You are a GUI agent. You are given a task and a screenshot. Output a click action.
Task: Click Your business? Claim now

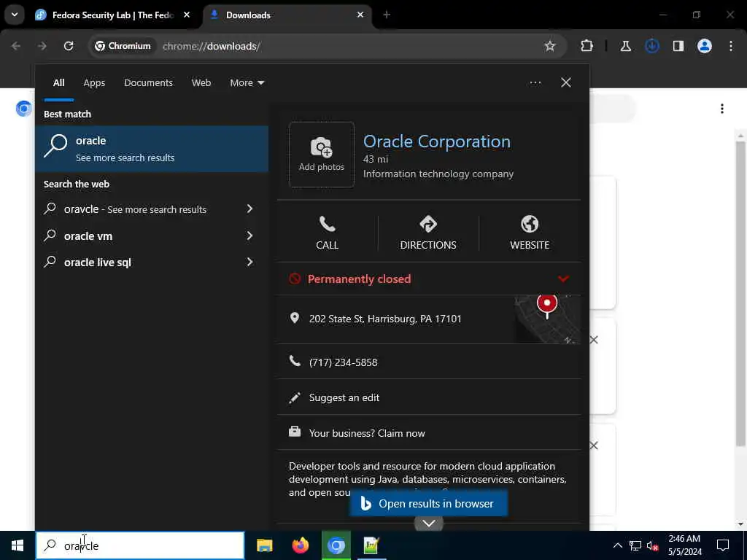367,433
